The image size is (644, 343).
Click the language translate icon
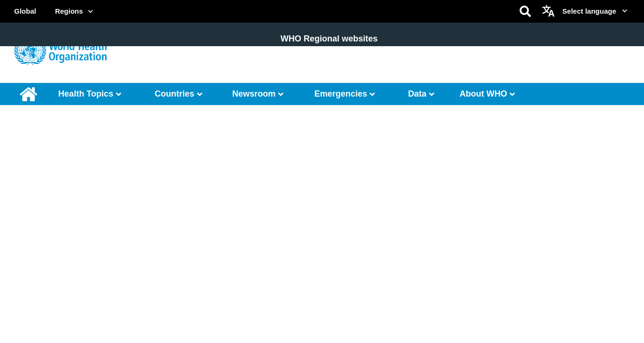point(548,11)
